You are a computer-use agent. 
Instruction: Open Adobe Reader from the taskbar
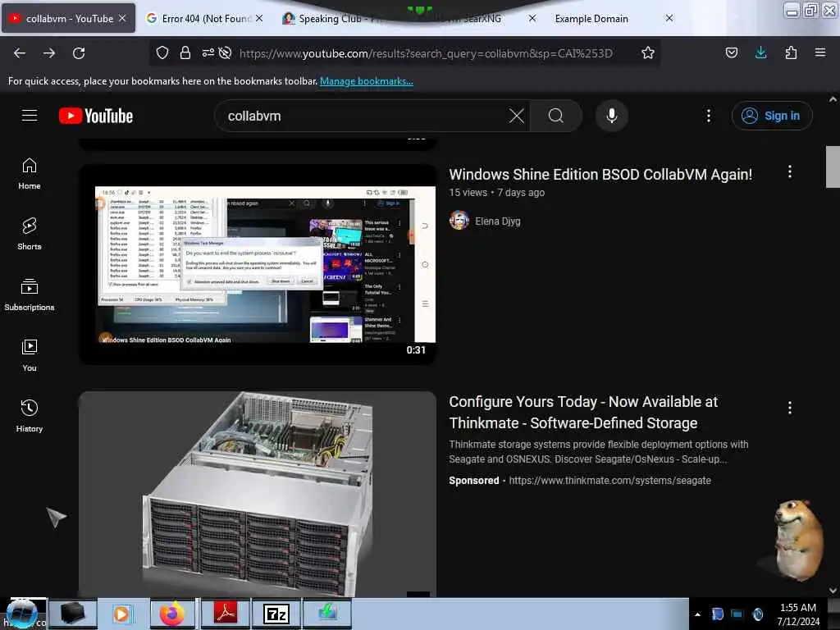(226, 614)
